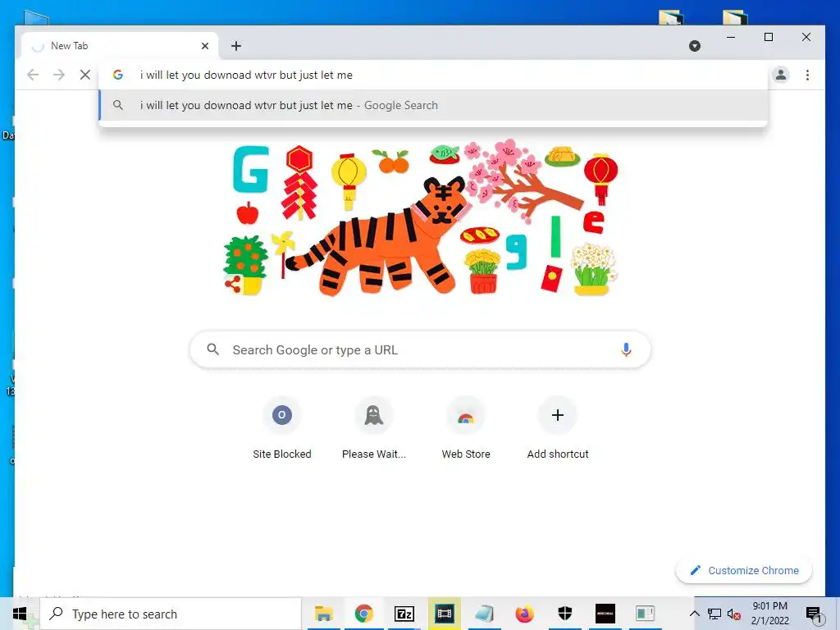Close the New Tab tab

click(204, 46)
